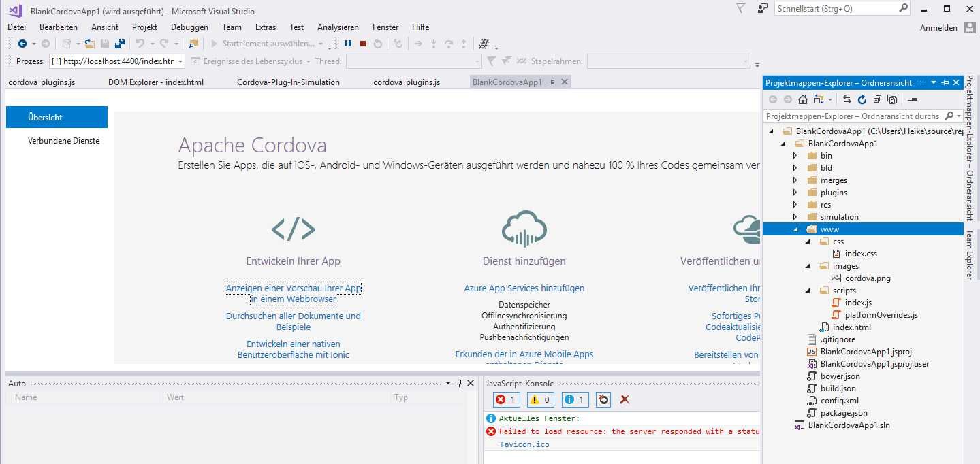This screenshot has height=464, width=980.
Task: Pause debugging with the Break All icon
Action: (x=348, y=44)
